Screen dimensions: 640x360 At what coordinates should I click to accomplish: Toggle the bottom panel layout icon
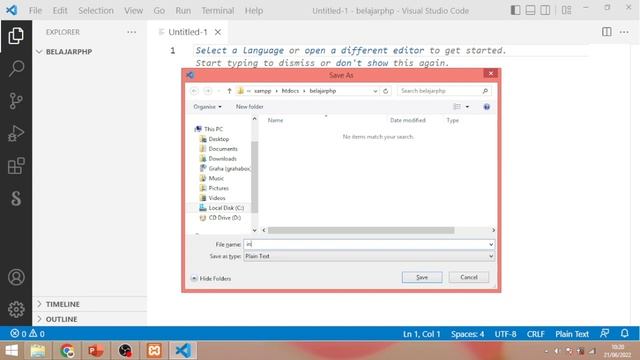[530, 10]
